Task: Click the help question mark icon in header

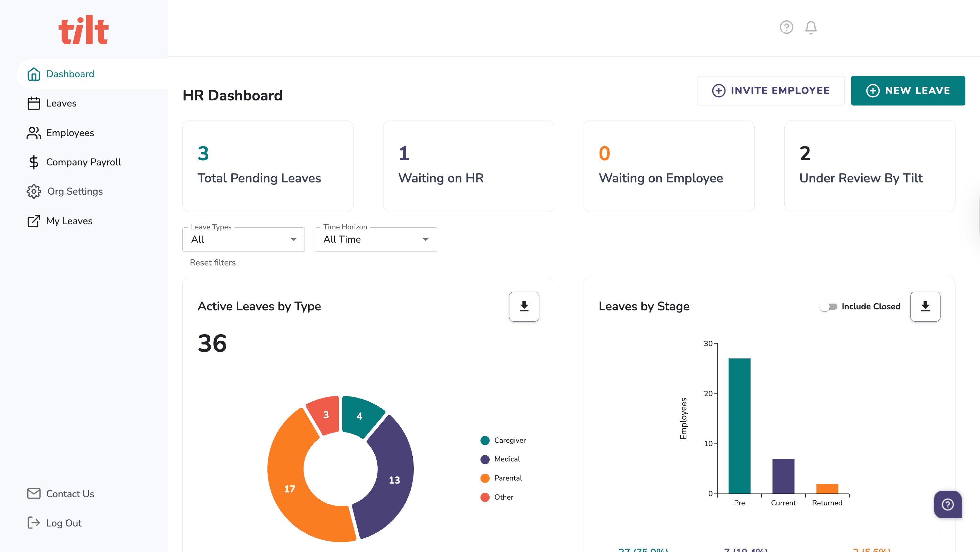Action: pyautogui.click(x=786, y=27)
